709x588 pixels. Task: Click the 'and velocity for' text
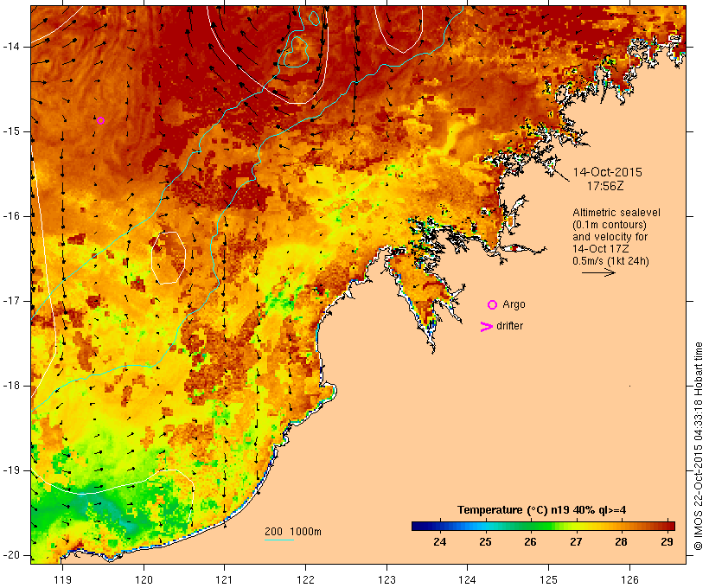[610, 237]
